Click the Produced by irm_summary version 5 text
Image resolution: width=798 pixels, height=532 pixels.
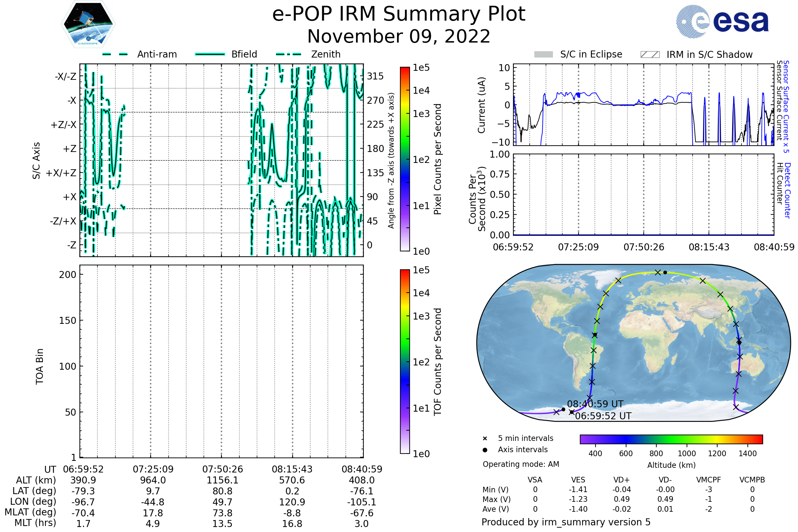(566, 522)
